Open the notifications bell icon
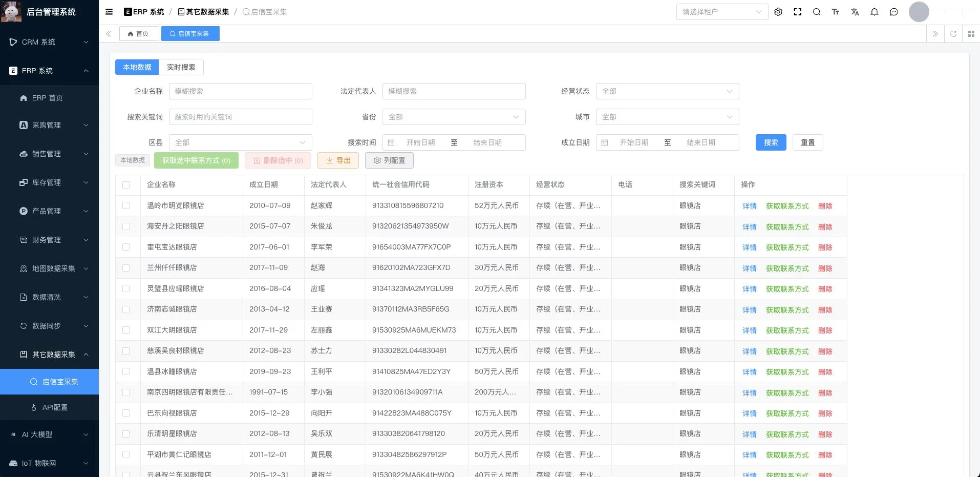This screenshot has height=477, width=980. pos(875,12)
